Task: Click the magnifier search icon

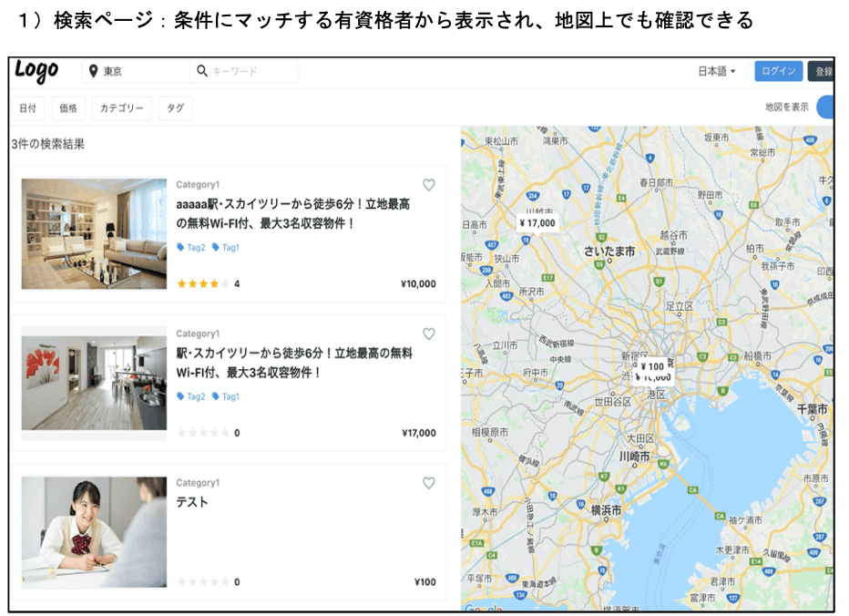Action: coord(201,71)
